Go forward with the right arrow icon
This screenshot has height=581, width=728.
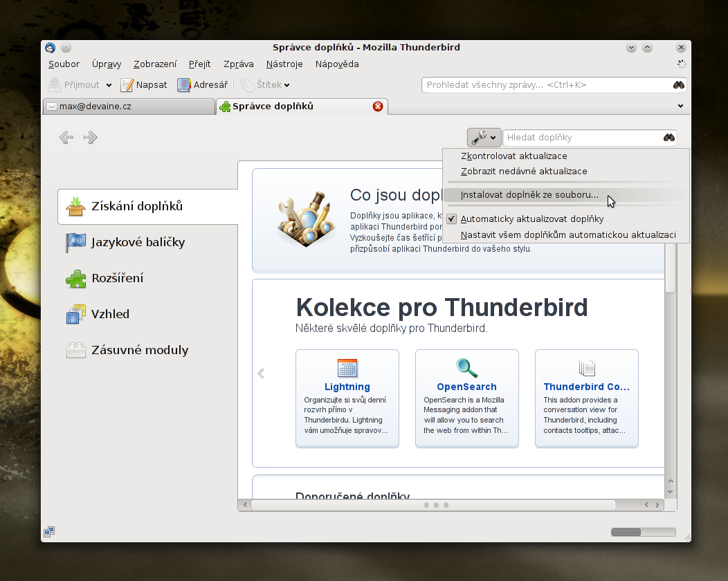[x=91, y=138]
